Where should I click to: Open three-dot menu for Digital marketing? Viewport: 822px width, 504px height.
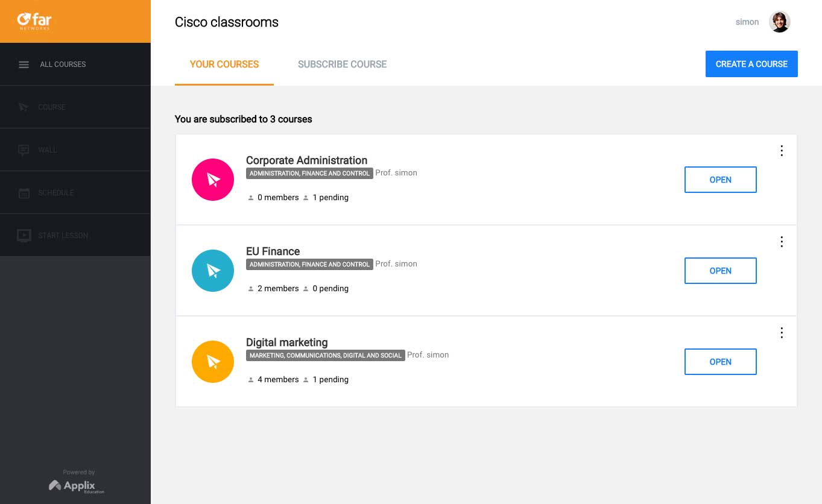point(782,333)
